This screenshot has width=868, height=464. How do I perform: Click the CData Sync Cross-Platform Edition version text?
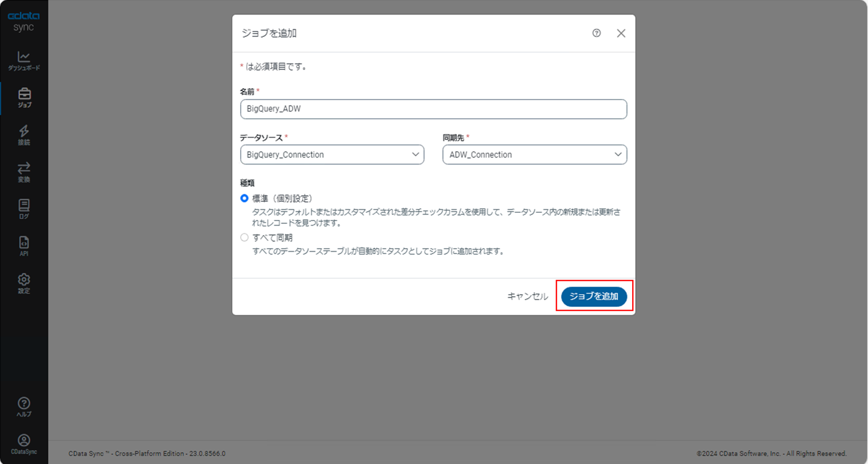(147, 454)
